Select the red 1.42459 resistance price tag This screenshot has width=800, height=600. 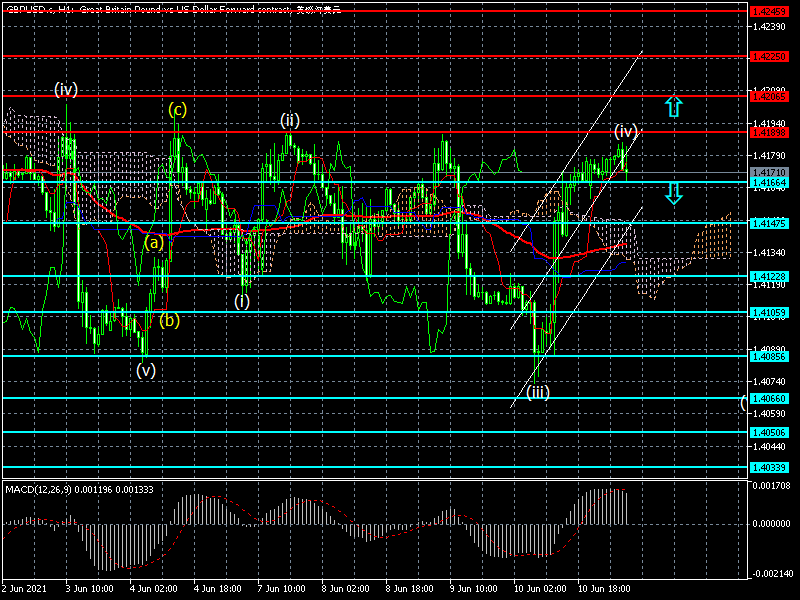point(769,11)
